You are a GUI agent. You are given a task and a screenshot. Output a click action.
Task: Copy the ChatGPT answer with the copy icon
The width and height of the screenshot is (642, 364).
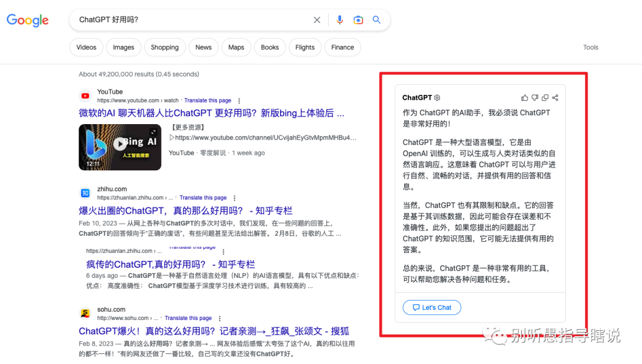pos(545,98)
